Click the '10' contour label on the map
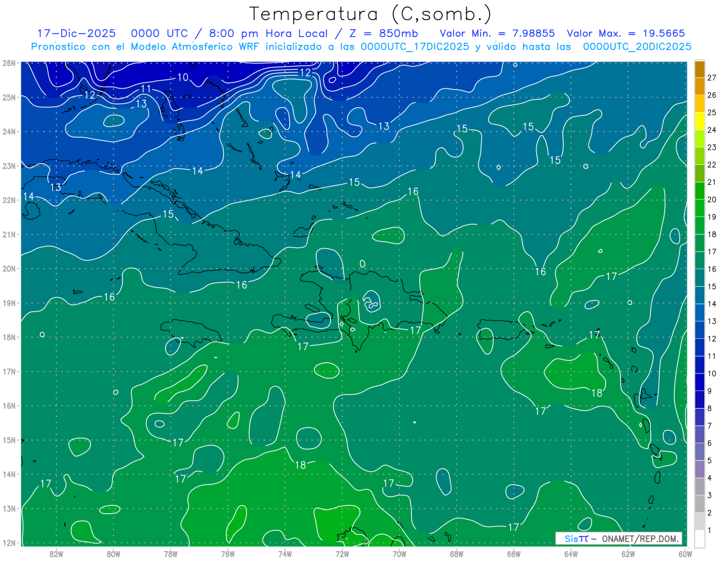The width and height of the screenshot is (728, 562). [x=183, y=77]
